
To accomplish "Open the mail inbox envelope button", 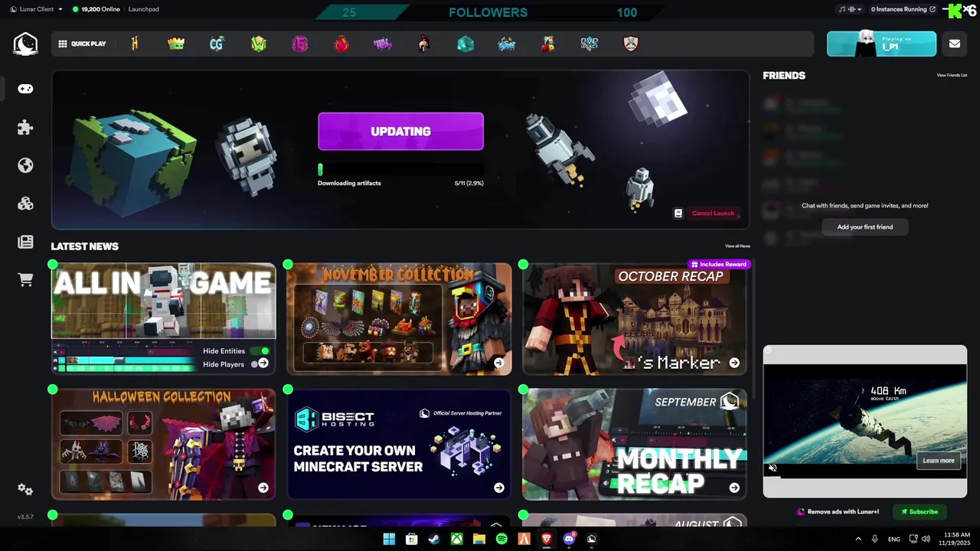I will coord(955,44).
